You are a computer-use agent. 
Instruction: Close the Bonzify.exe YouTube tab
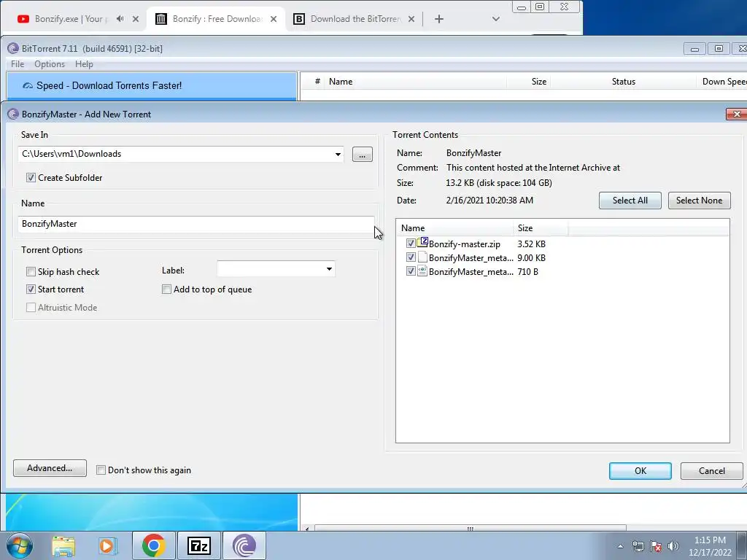pyautogui.click(x=136, y=19)
